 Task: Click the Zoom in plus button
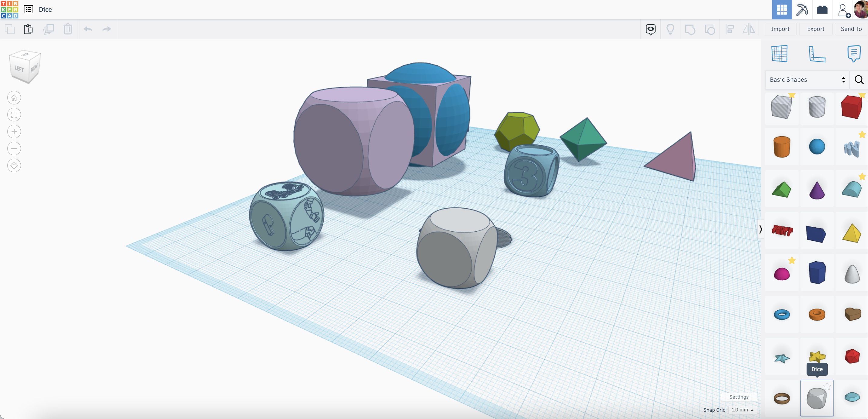coord(14,132)
